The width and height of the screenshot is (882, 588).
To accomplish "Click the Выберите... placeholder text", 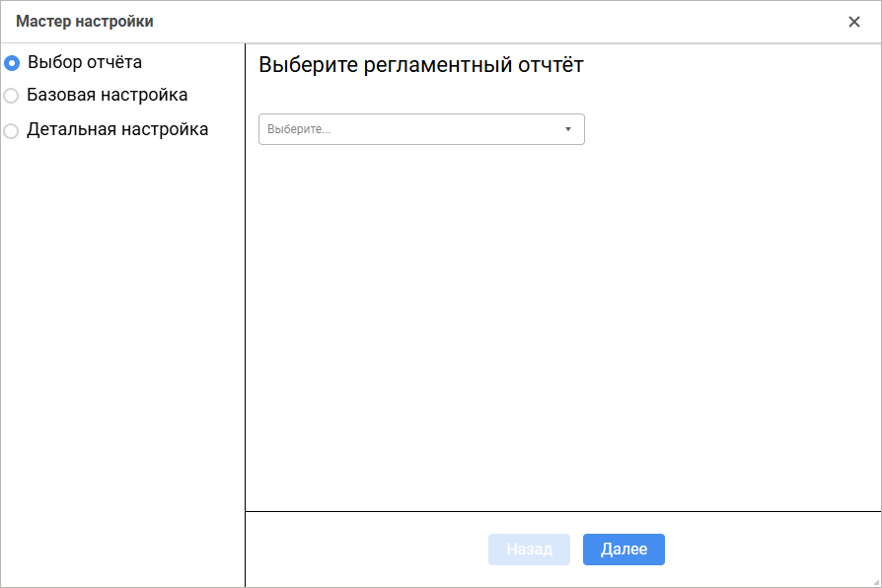I will click(299, 129).
